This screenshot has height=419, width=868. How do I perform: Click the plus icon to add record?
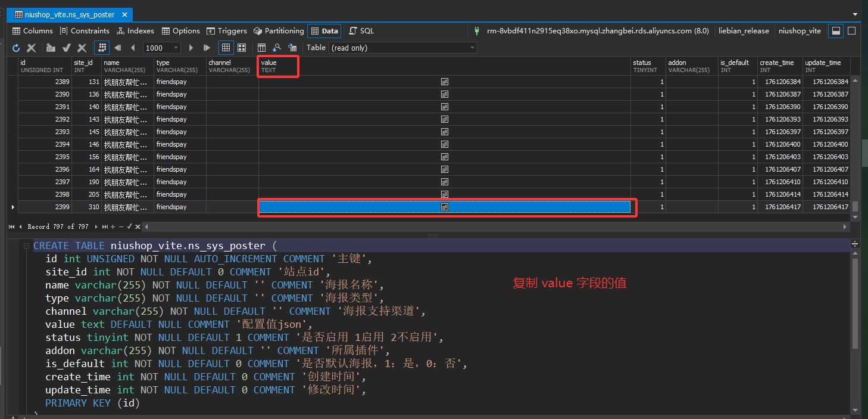113,227
